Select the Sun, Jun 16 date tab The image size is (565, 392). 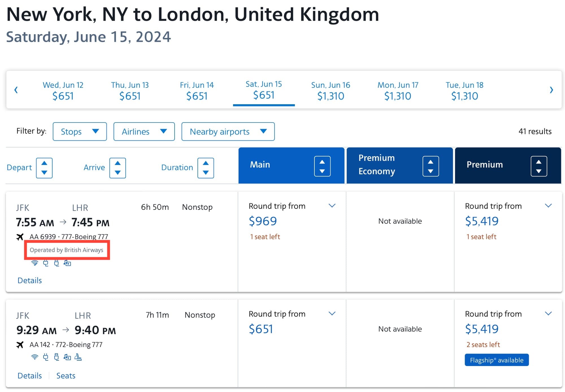tap(331, 91)
